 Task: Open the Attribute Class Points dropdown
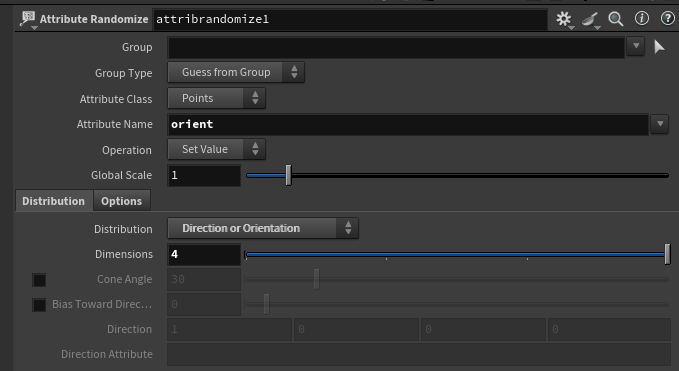(x=217, y=98)
